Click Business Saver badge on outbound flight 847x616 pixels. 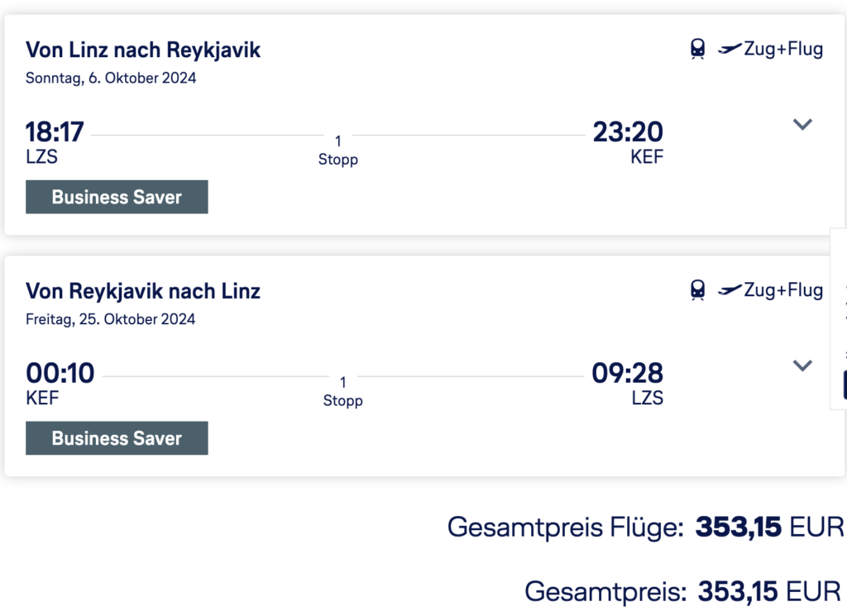(x=117, y=198)
